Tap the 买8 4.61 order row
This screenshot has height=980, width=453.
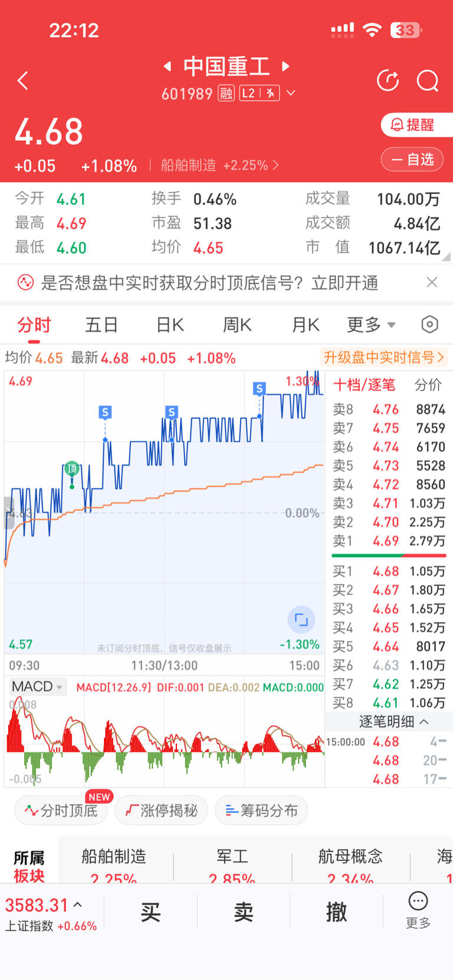click(389, 703)
